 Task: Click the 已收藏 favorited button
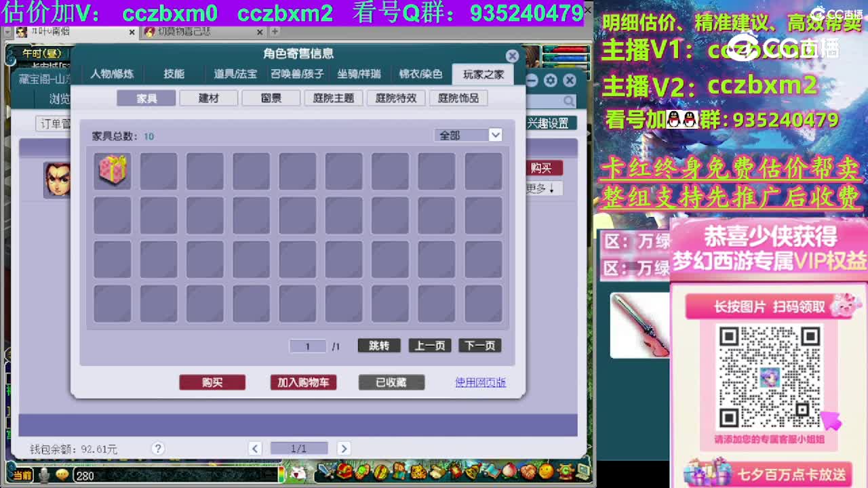tap(391, 382)
